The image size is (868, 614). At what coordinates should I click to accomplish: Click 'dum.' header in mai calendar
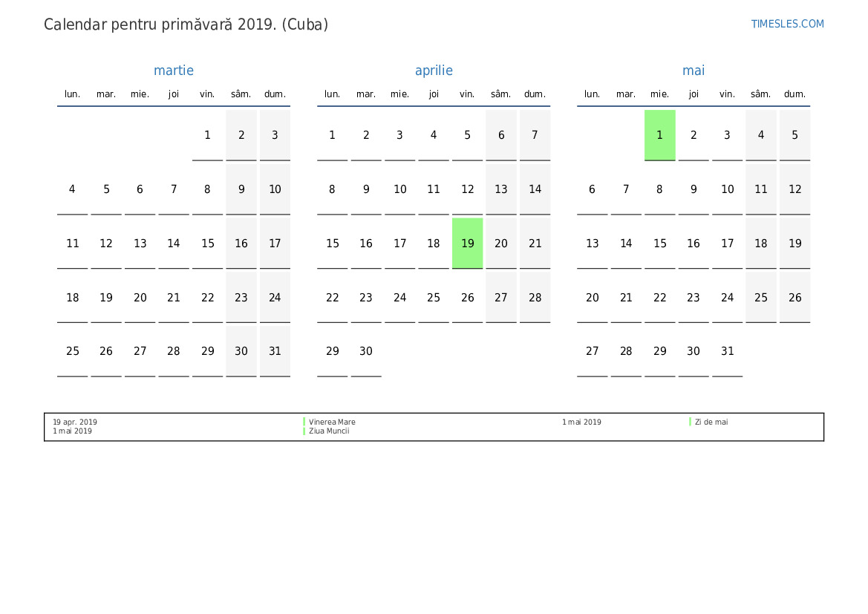click(794, 94)
